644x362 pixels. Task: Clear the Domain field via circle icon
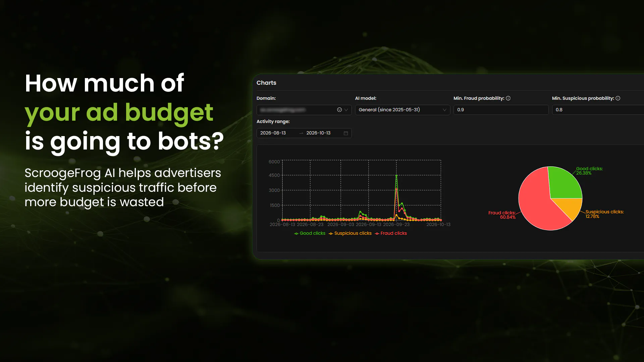click(339, 110)
